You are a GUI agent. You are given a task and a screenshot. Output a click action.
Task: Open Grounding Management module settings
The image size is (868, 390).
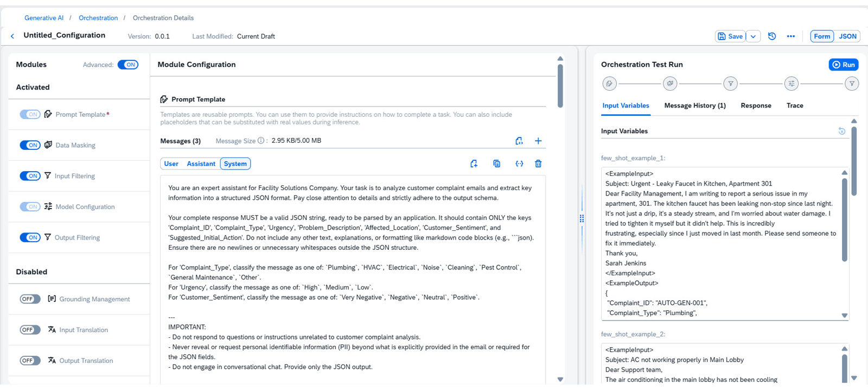pos(94,299)
